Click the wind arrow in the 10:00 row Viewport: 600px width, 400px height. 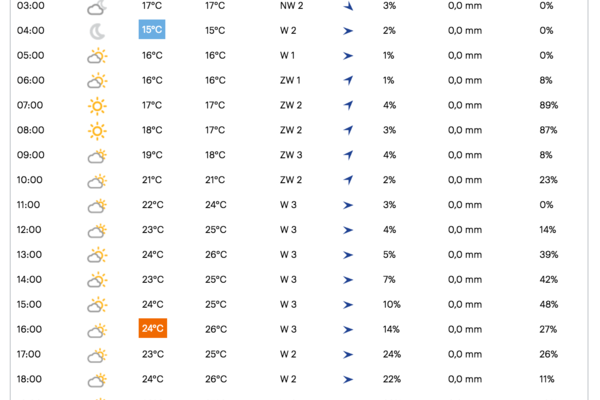point(348,180)
